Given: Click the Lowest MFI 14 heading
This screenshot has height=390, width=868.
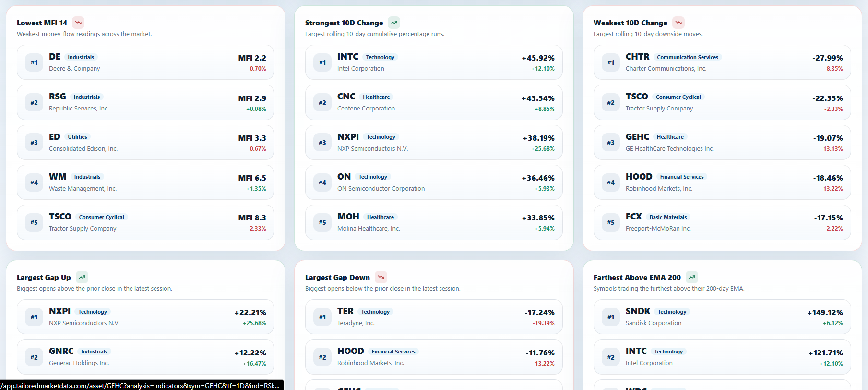Looking at the screenshot, I should [x=42, y=23].
